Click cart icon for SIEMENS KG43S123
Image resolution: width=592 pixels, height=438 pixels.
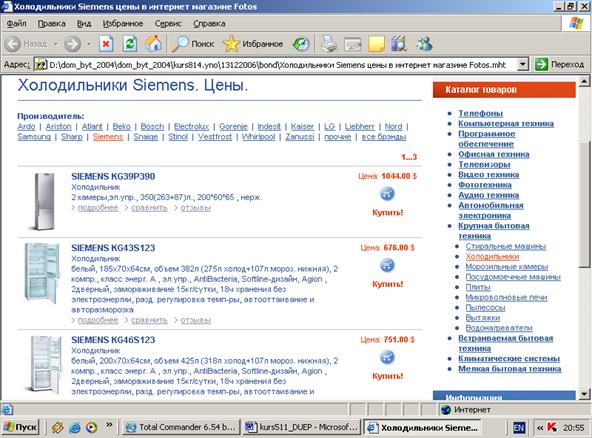[x=387, y=265]
